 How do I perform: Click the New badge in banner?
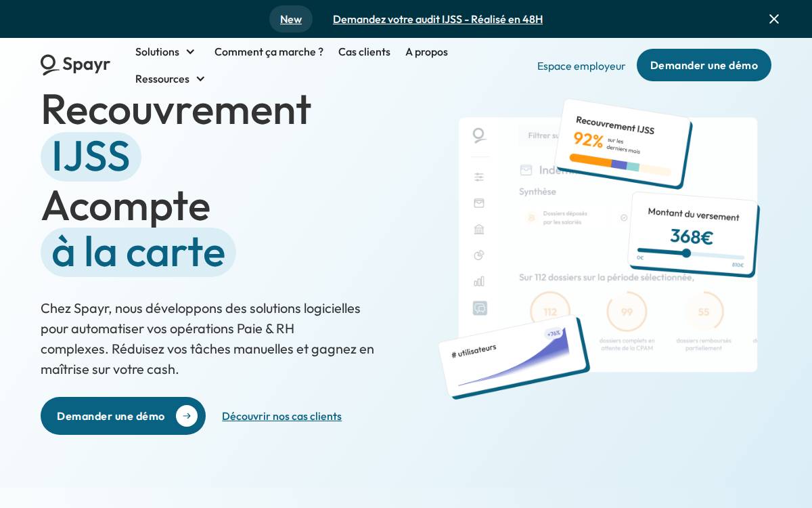click(291, 19)
